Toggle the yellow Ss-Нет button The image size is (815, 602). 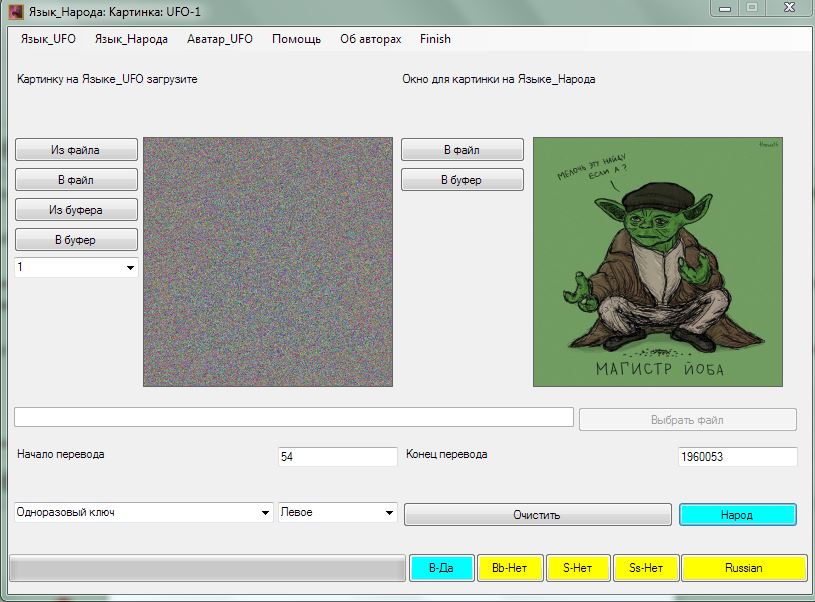pyautogui.click(x=646, y=568)
